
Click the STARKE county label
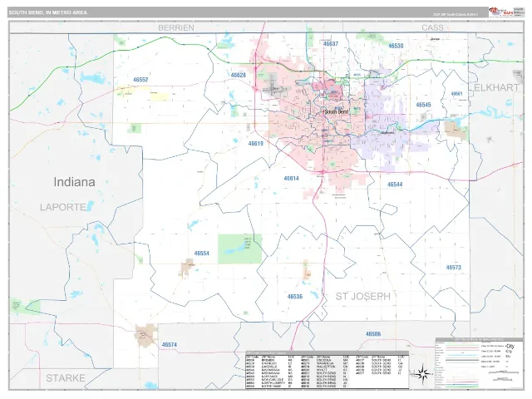click(x=66, y=378)
